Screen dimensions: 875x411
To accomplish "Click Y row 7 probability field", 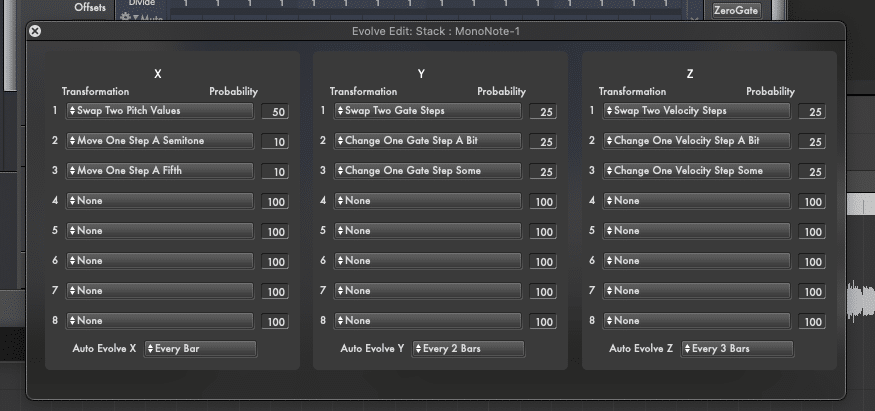I will click(543, 292).
